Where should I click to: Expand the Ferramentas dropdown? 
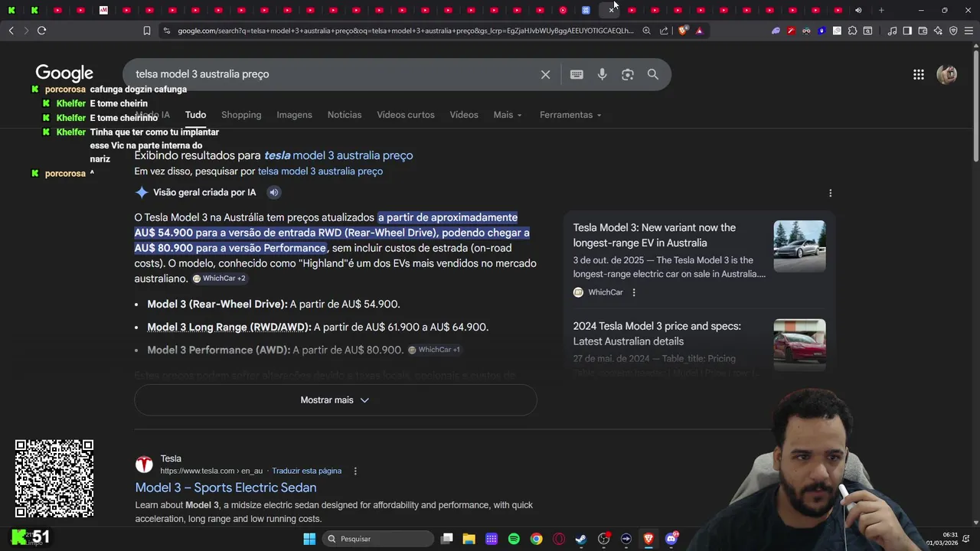click(x=570, y=115)
